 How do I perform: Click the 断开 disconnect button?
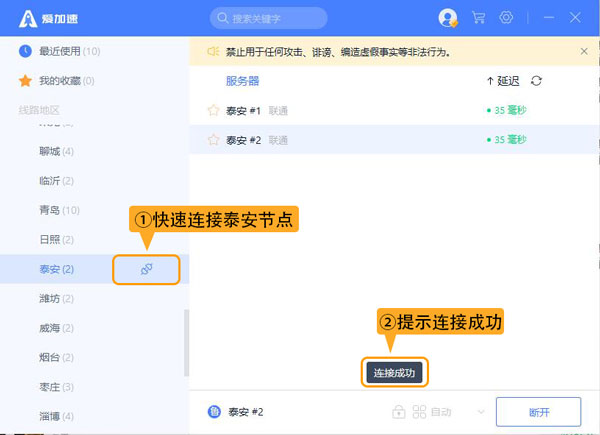click(538, 412)
